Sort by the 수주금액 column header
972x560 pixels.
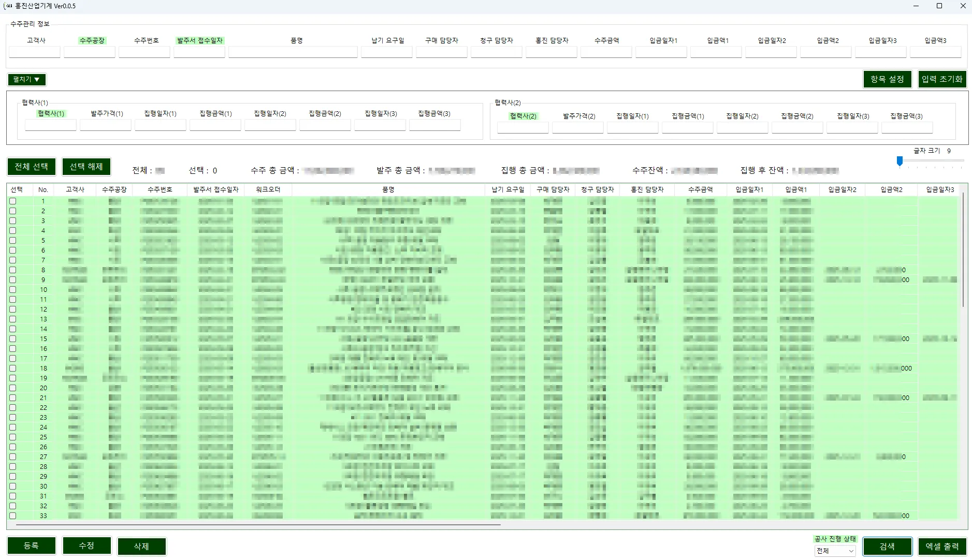click(701, 189)
